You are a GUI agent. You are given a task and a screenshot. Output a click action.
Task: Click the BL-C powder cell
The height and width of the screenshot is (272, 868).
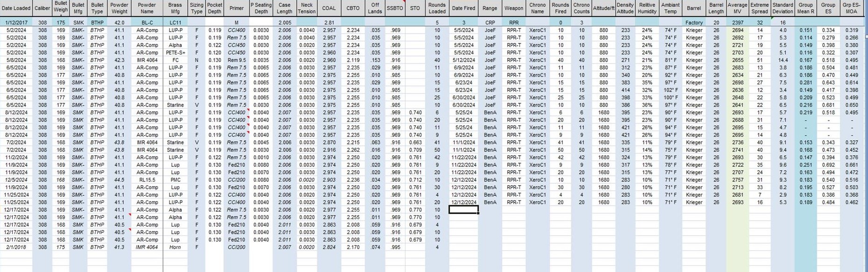pos(147,22)
